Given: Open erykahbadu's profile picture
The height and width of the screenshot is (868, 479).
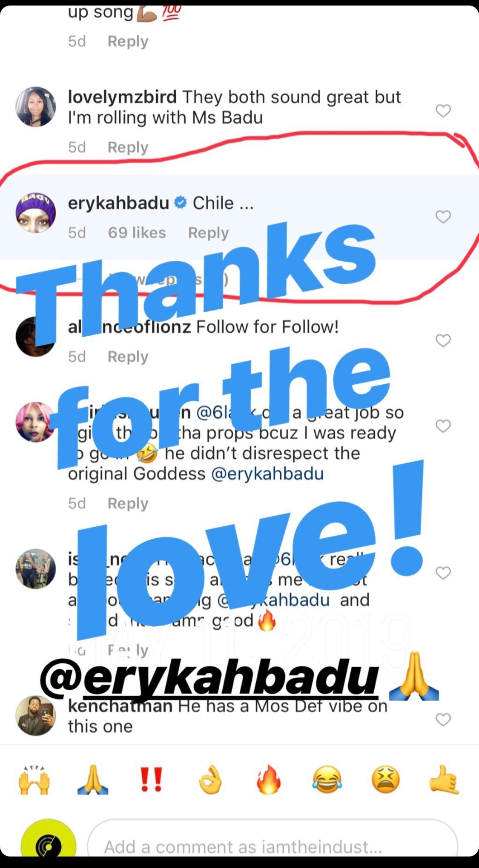Looking at the screenshot, I should [x=36, y=212].
